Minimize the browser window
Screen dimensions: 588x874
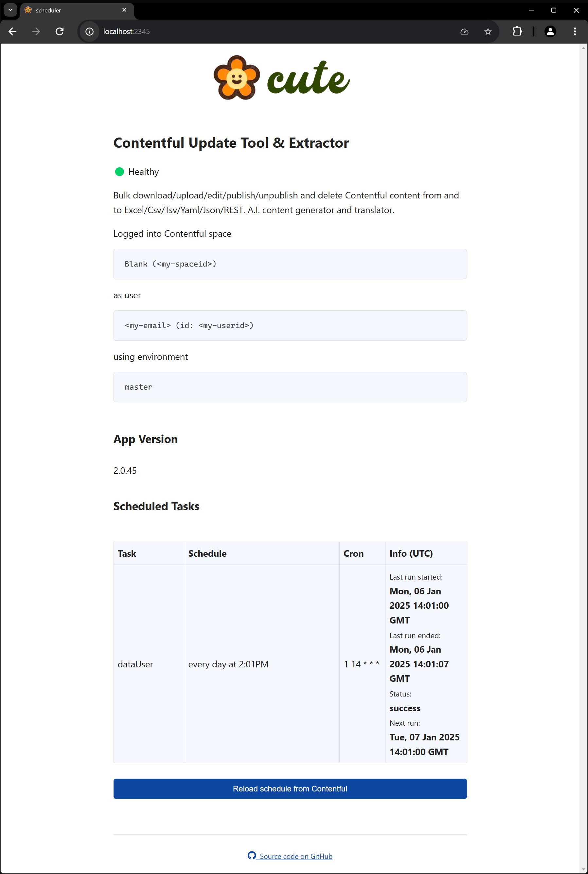[x=531, y=10]
